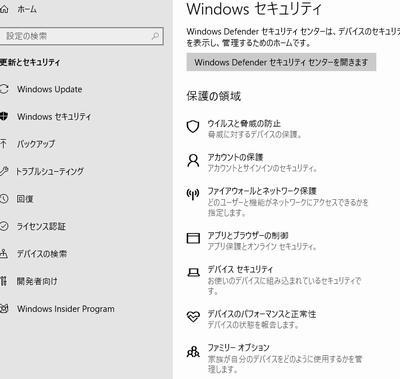400x379 pixels.
Task: Click the Windows Update refresh arrows icon
Action: pyautogui.click(x=4, y=89)
